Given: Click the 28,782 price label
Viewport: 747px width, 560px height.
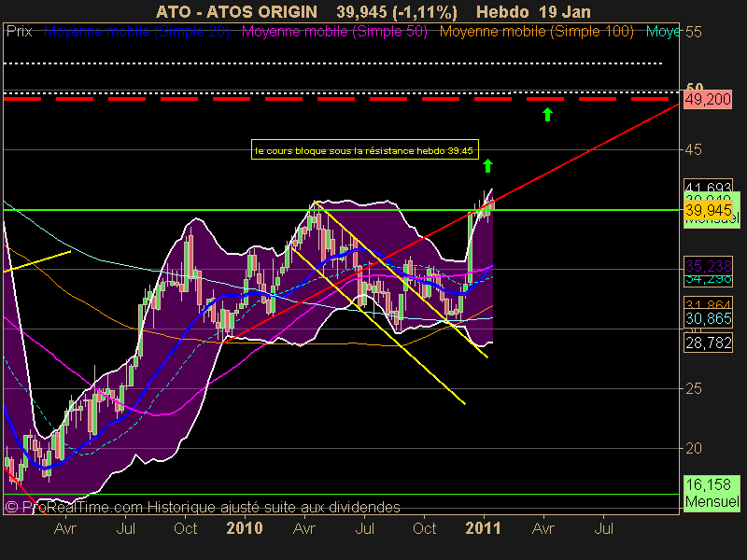Looking at the screenshot, I should click(709, 343).
